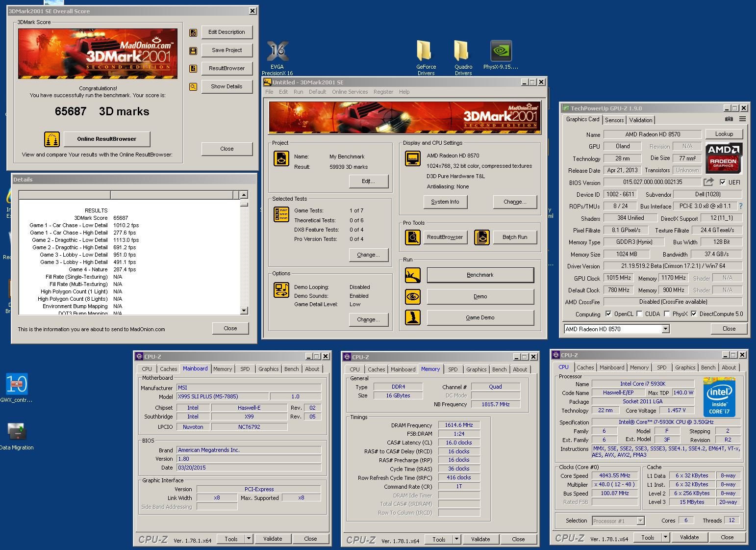Click Show Details button
756x550 pixels.
pos(227,86)
